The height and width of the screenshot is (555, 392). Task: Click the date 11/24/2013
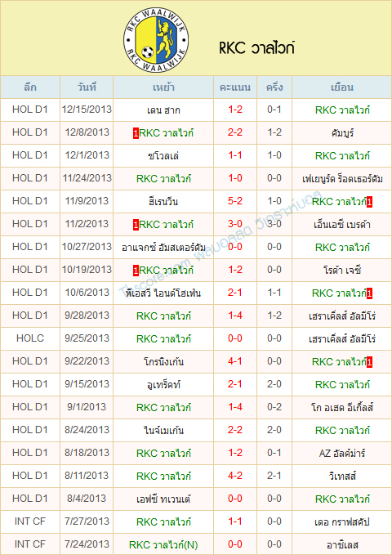[x=87, y=178]
